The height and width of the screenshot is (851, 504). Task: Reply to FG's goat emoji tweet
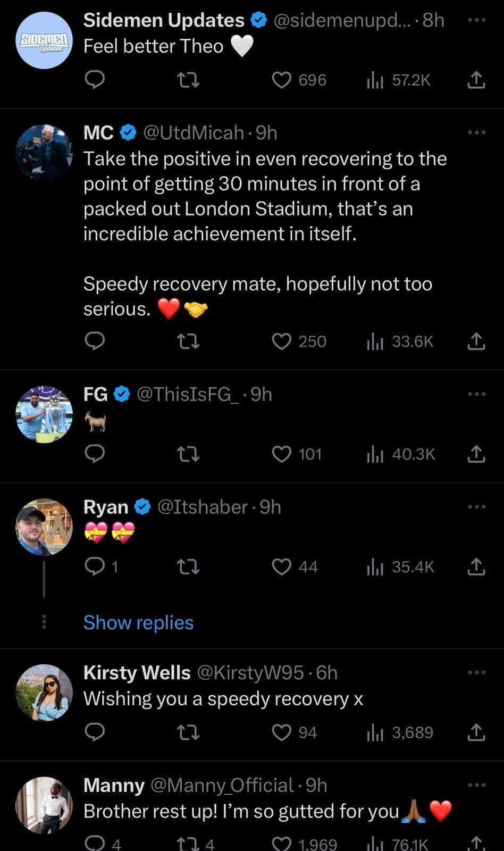click(x=95, y=454)
